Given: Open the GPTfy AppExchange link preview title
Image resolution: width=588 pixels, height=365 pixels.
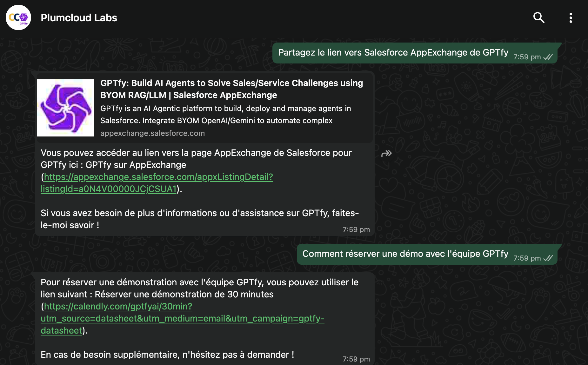Looking at the screenshot, I should (x=231, y=89).
